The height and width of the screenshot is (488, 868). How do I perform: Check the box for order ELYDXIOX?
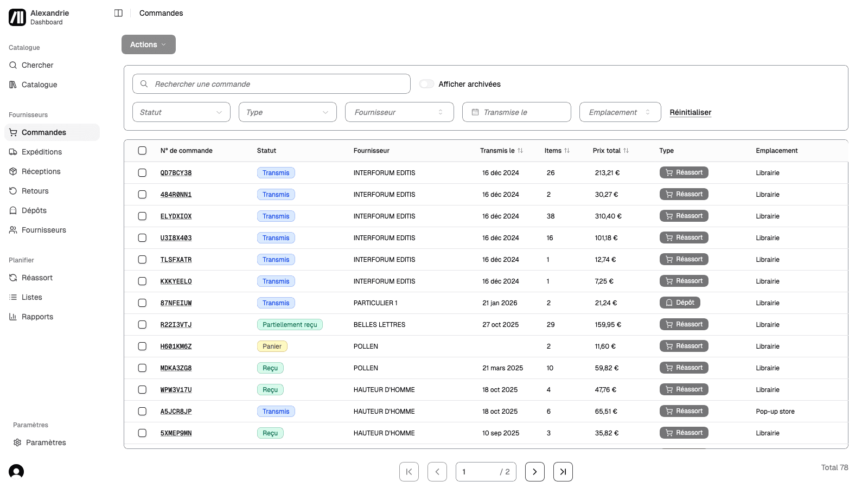[x=142, y=216]
